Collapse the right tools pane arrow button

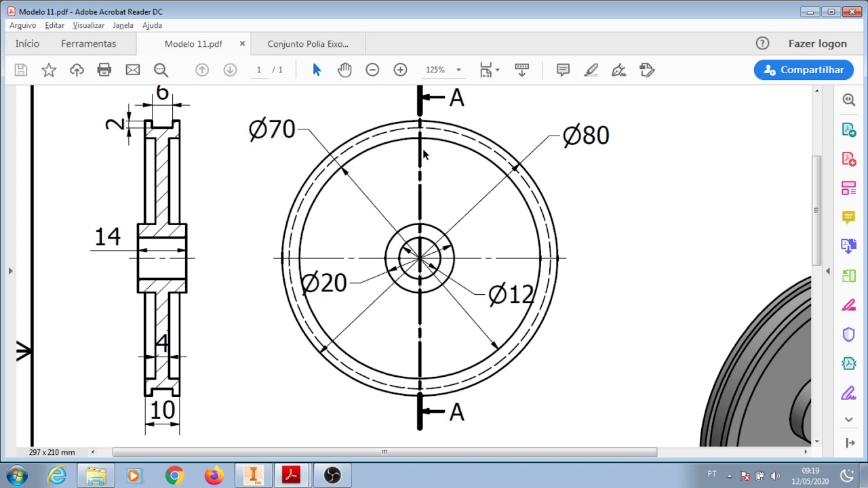850,443
